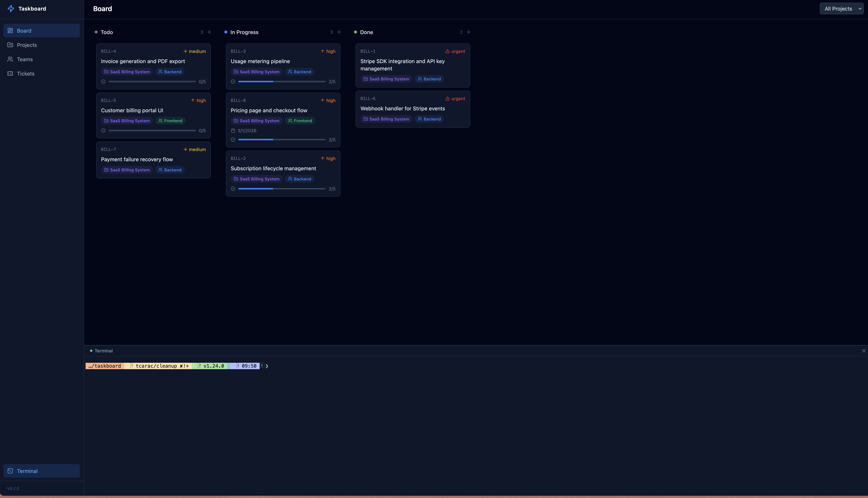Click the plus icon on In Progress column
Viewport: 868px width, 498px height.
339,32
